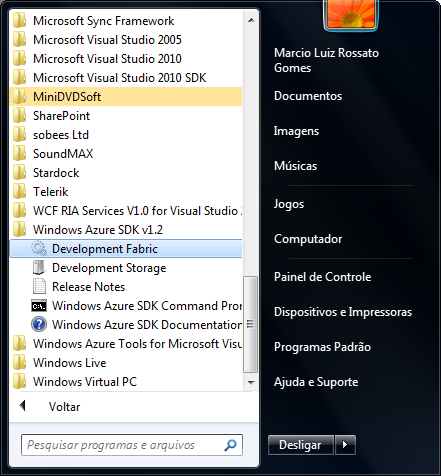
Task: Click the user account flower picture
Action: (x=350, y=13)
